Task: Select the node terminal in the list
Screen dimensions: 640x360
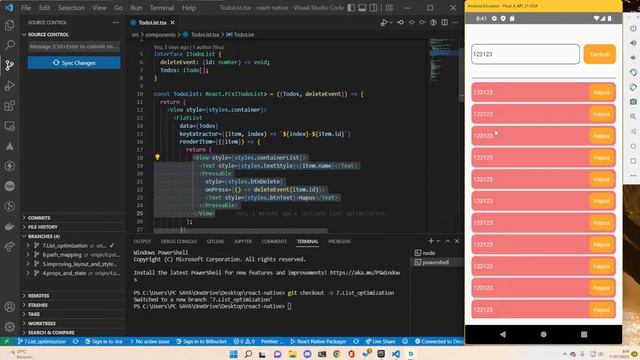Action: [437, 253]
